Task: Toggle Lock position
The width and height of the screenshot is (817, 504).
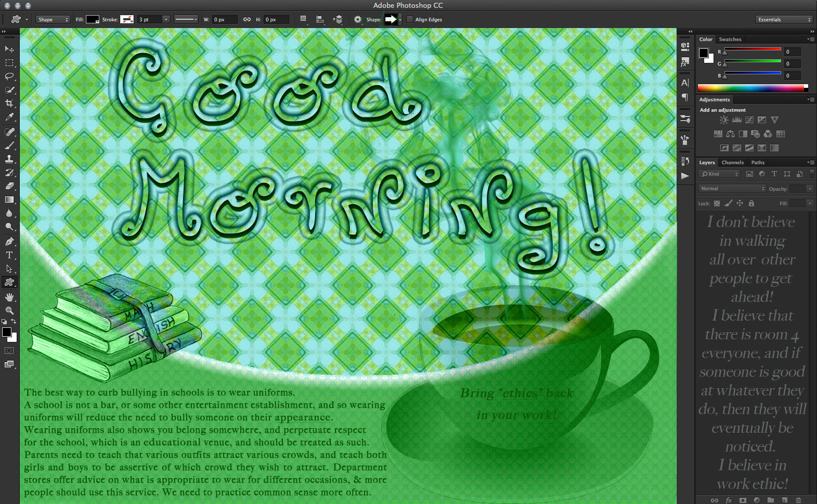Action: (x=740, y=204)
